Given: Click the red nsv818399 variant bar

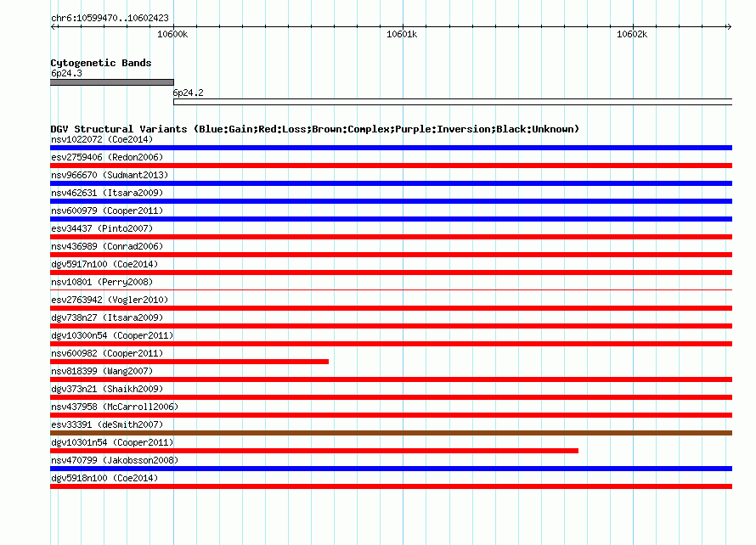Looking at the screenshot, I should click(391, 379).
